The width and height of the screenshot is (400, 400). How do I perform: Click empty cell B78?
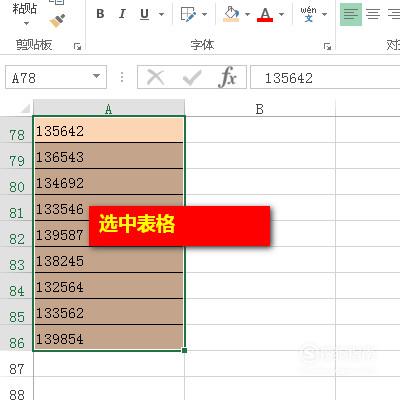(260, 130)
